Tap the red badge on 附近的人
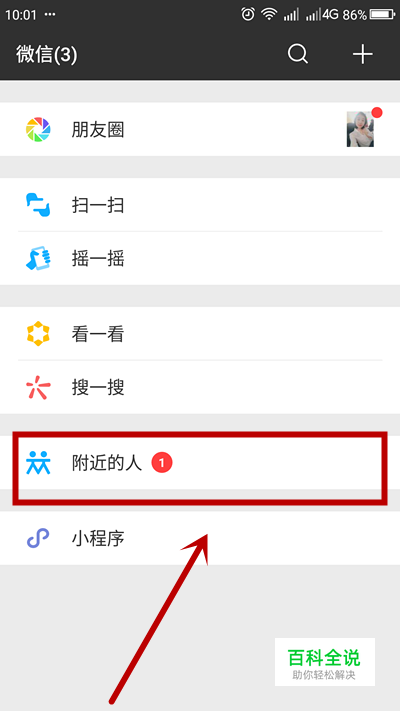 162,463
